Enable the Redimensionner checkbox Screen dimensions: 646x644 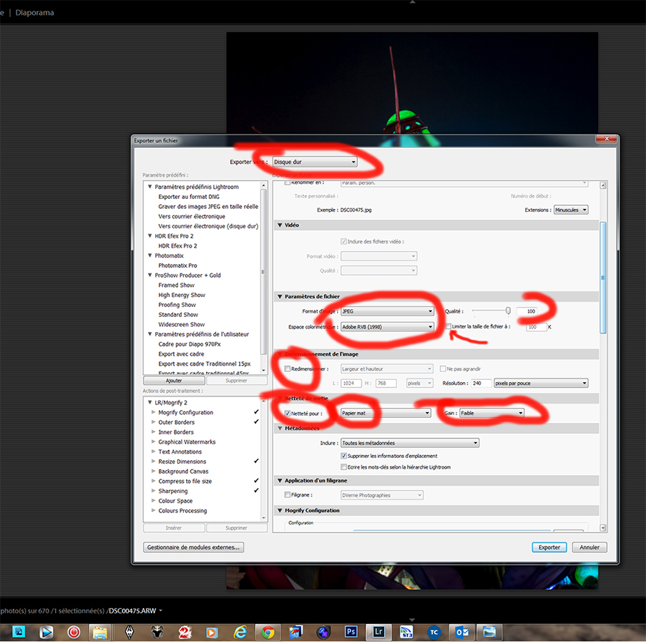pyautogui.click(x=287, y=369)
